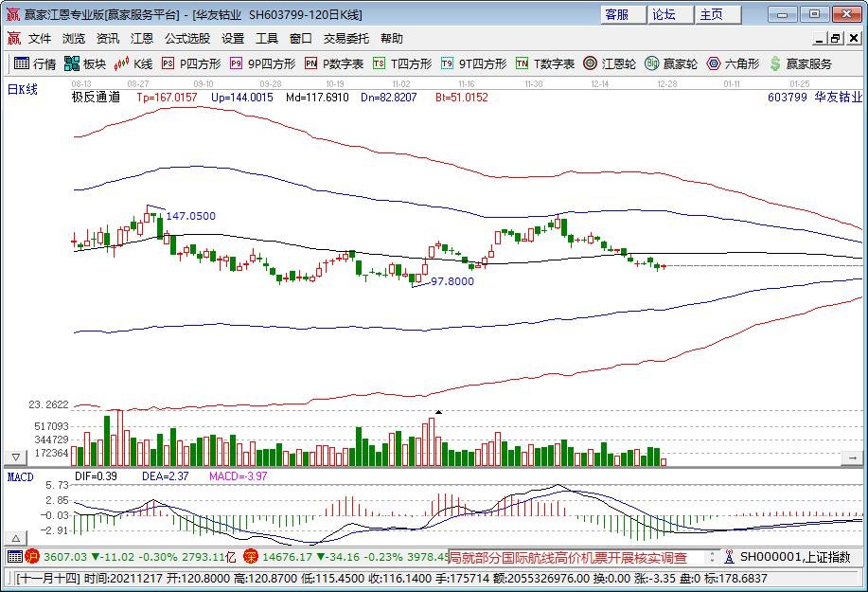Viewport: 868px width, 592px height.
Task: Open the 窗口 menu
Action: coord(301,38)
